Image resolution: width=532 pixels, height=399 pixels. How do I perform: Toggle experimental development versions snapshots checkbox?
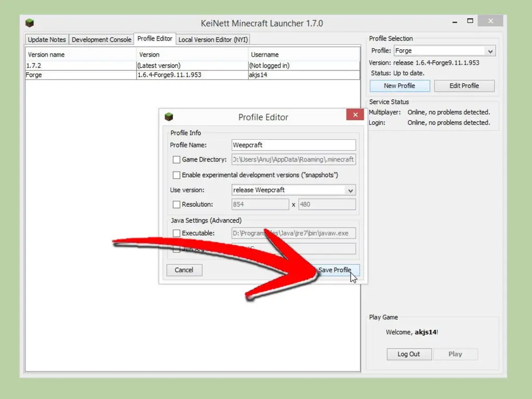[x=177, y=175]
